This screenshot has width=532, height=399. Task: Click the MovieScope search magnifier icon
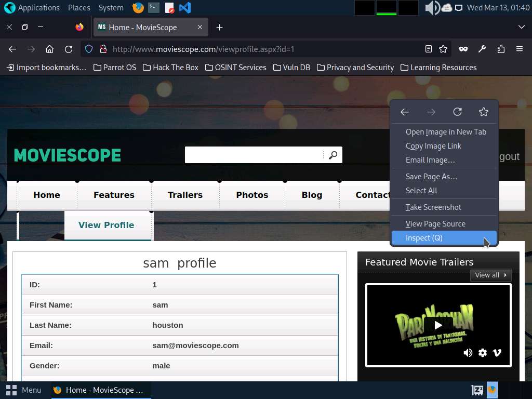click(x=333, y=155)
